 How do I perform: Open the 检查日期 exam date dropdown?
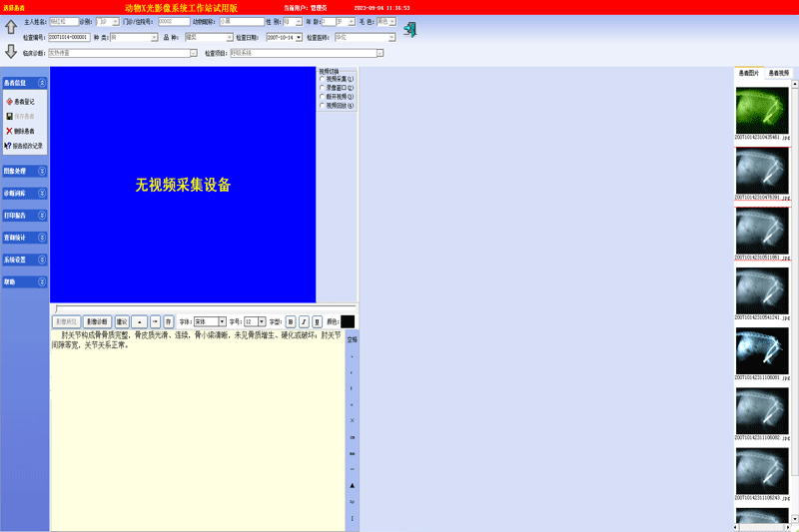tap(299, 38)
